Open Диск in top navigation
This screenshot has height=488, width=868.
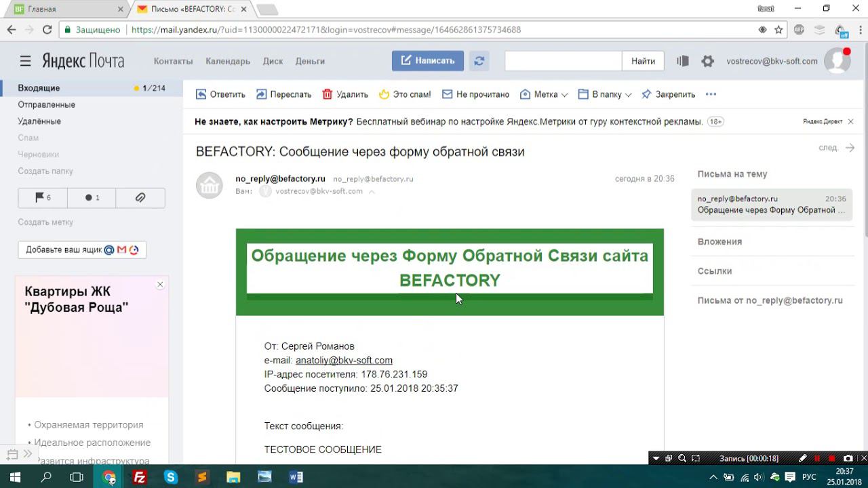click(273, 61)
